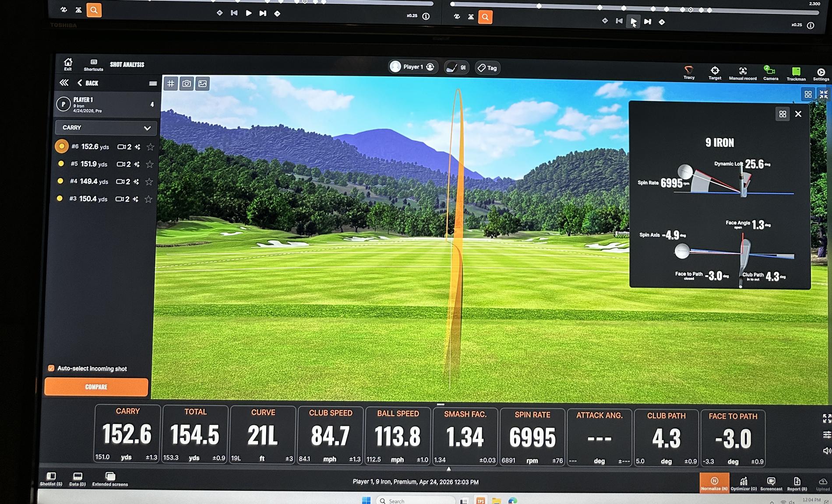The height and width of the screenshot is (504, 832).
Task: Select the Target tool
Action: [x=715, y=73]
